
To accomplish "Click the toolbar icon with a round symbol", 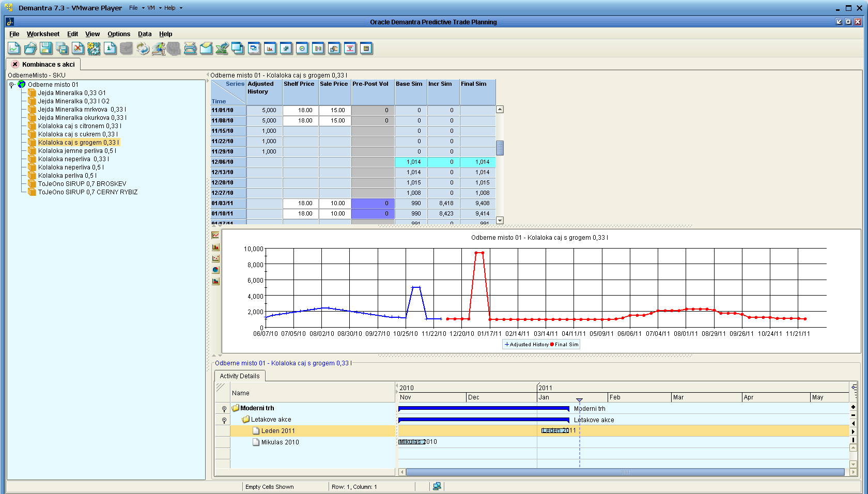I will click(x=302, y=49).
